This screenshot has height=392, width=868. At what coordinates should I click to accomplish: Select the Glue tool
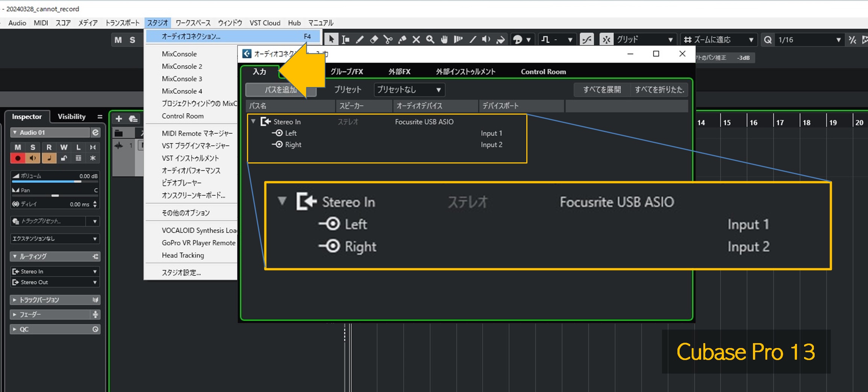(x=402, y=39)
